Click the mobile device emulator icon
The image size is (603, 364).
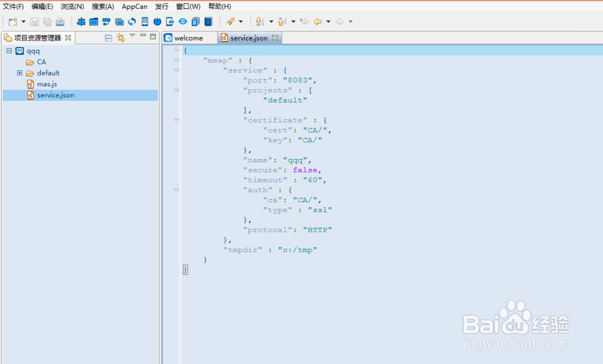pyautogui.click(x=145, y=22)
